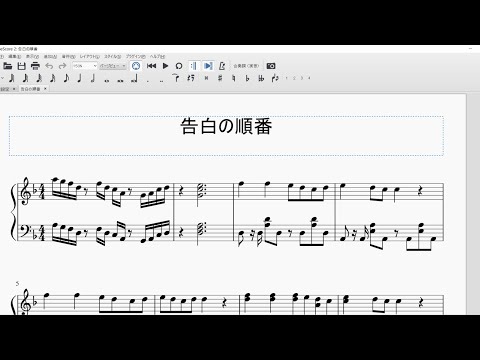The width and height of the screenshot is (480, 360).
Task: Print the score
Action: 35,66
